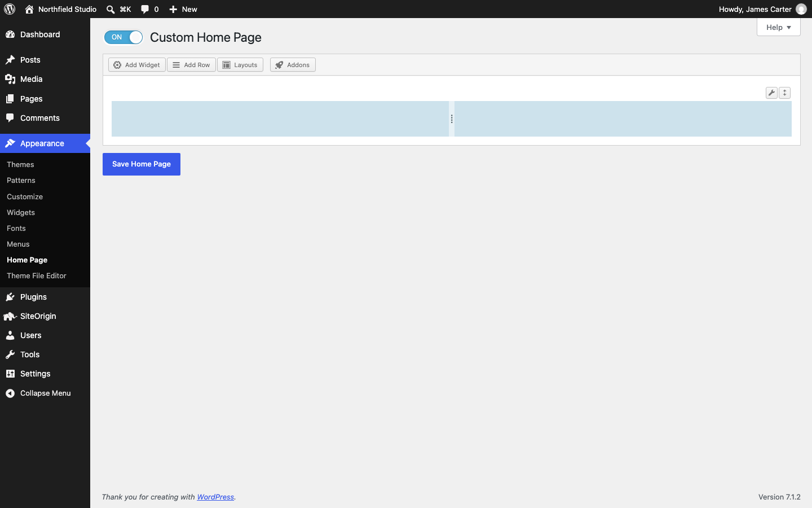
Task: Open the Fonts submenu item
Action: (45, 228)
